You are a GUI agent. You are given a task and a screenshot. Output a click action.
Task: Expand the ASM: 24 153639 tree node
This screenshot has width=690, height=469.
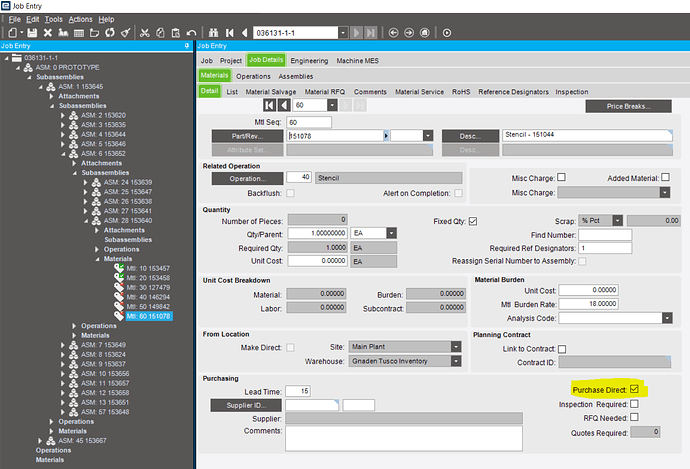pos(86,182)
